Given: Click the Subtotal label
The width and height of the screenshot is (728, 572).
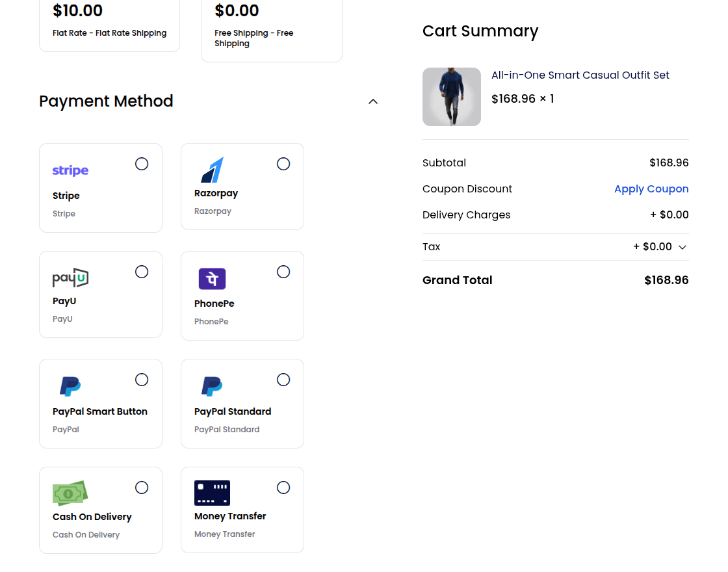Looking at the screenshot, I should (x=444, y=163).
